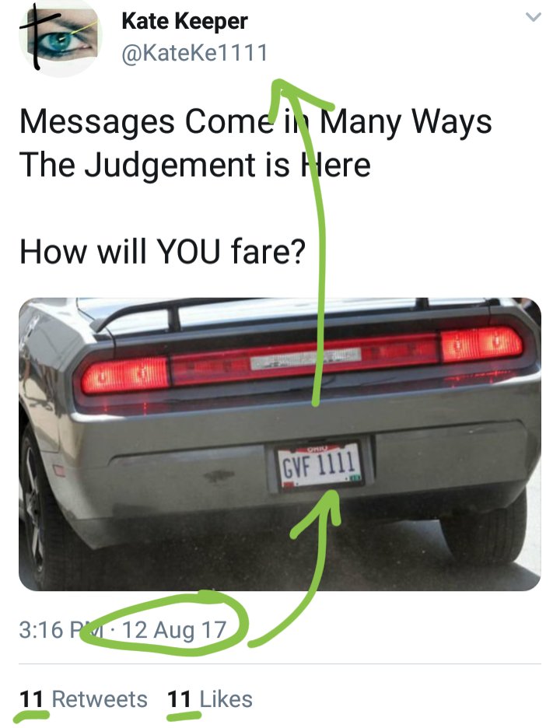Visit the @KateKe1111 handle link
Viewport: 560px width, 728px height.
(x=194, y=52)
